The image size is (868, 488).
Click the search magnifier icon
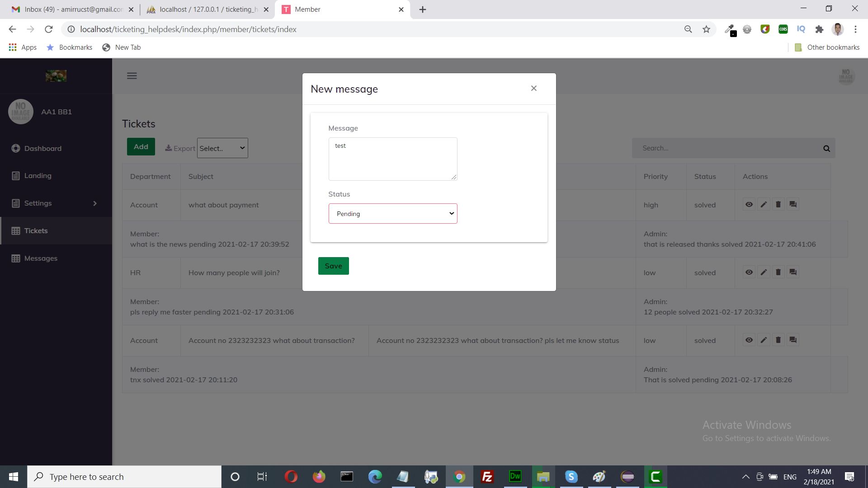tap(826, 148)
